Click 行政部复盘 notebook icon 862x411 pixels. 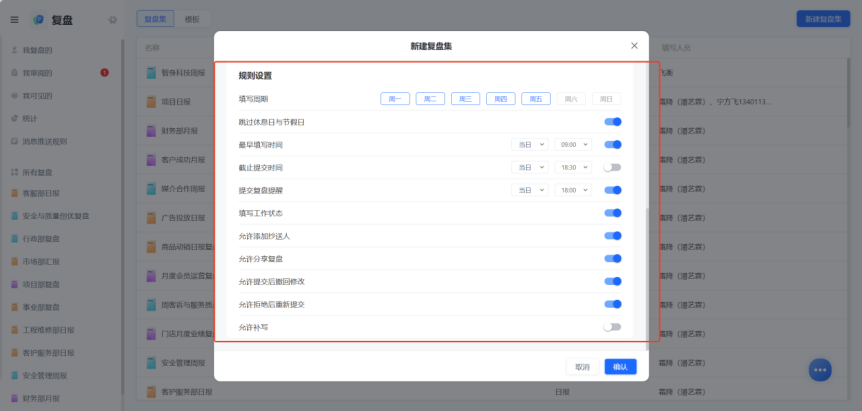click(15, 238)
